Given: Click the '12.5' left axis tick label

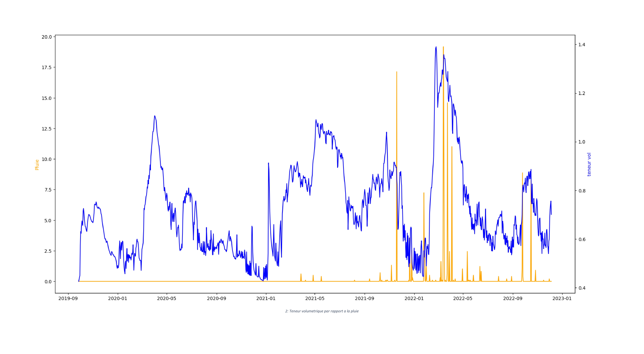Looking at the screenshot, I should tap(47, 129).
